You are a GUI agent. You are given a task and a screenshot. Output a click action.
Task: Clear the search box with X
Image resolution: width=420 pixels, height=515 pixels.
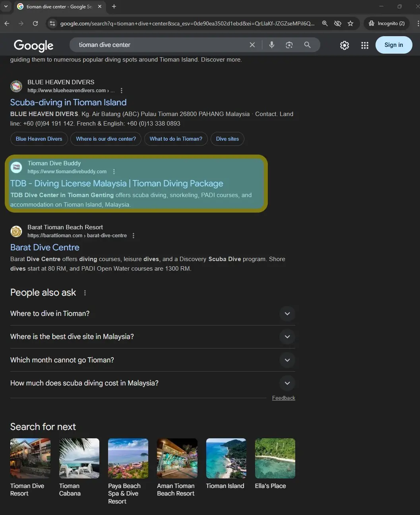[252, 45]
